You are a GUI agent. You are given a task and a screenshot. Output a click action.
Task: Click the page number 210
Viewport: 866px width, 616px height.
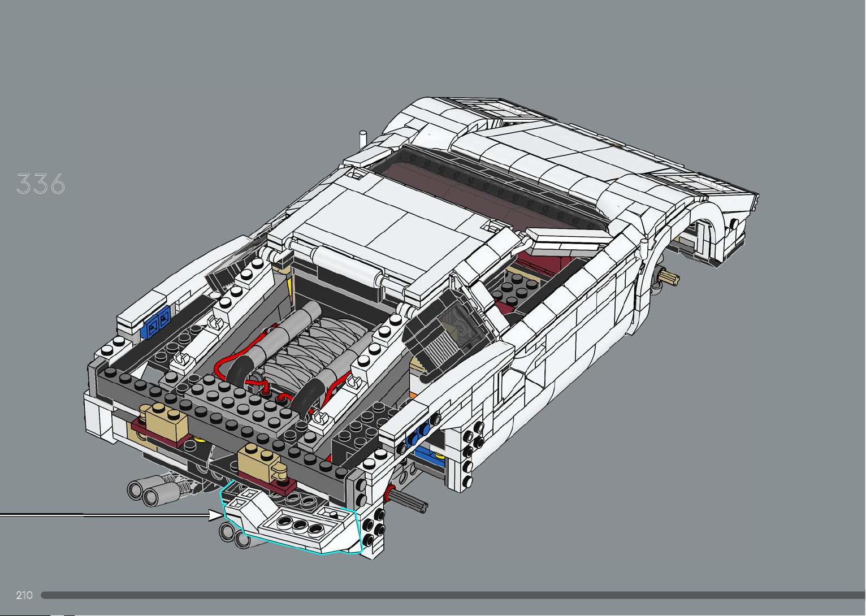(24, 595)
